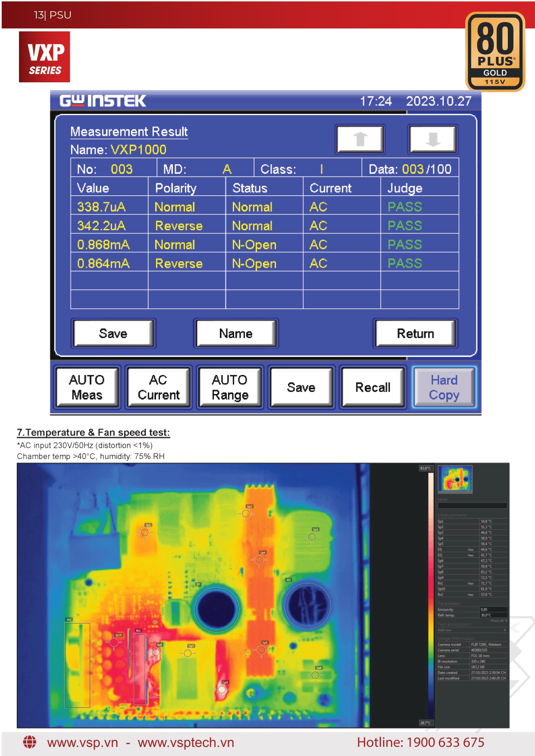Click Save inside the Measurement Result panel
The width and height of the screenshot is (535, 756).
pos(113,333)
